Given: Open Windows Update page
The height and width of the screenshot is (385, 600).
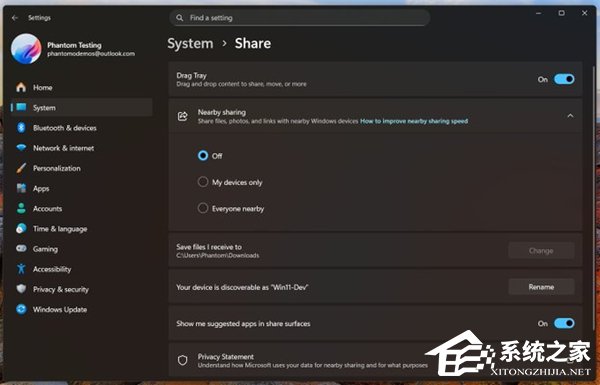Looking at the screenshot, I should click(81, 310).
